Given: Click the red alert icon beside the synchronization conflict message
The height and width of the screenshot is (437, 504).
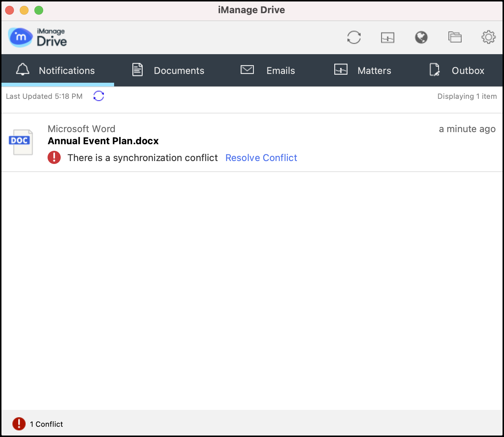Looking at the screenshot, I should click(x=54, y=158).
